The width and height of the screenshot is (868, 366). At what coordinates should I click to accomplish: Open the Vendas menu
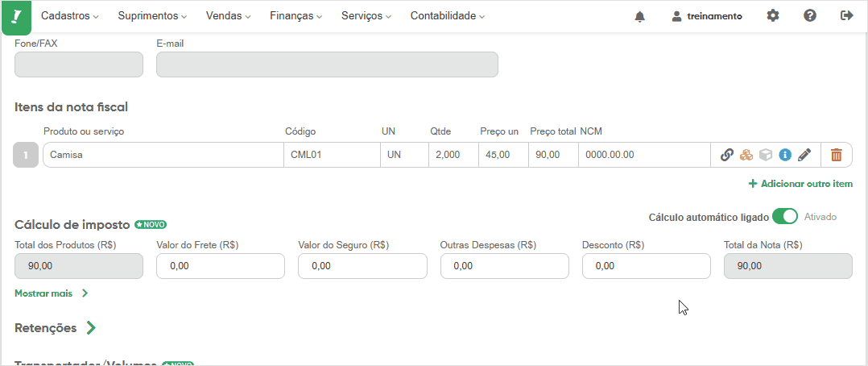point(228,16)
